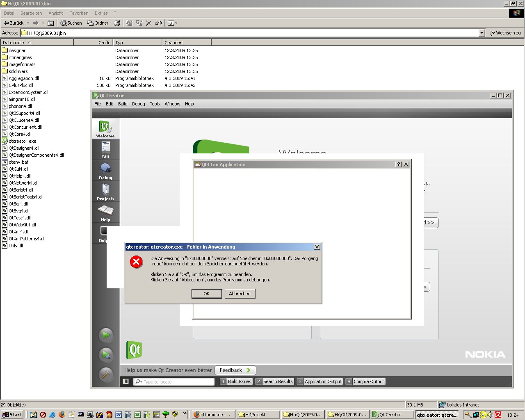Open Projects mode in sidebar
The image size is (525, 420).
105,192
